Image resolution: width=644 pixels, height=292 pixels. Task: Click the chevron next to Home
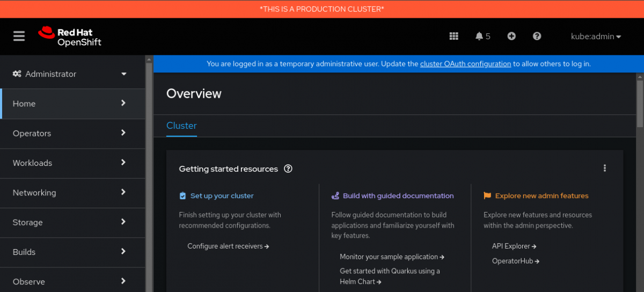click(123, 103)
